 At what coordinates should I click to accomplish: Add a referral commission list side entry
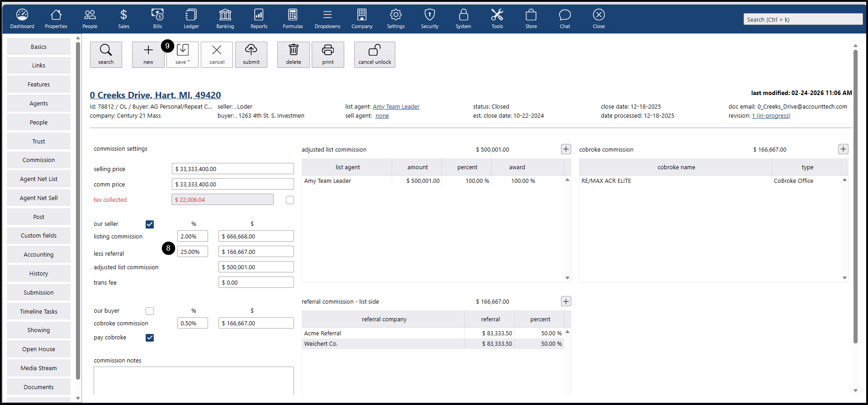tap(566, 301)
